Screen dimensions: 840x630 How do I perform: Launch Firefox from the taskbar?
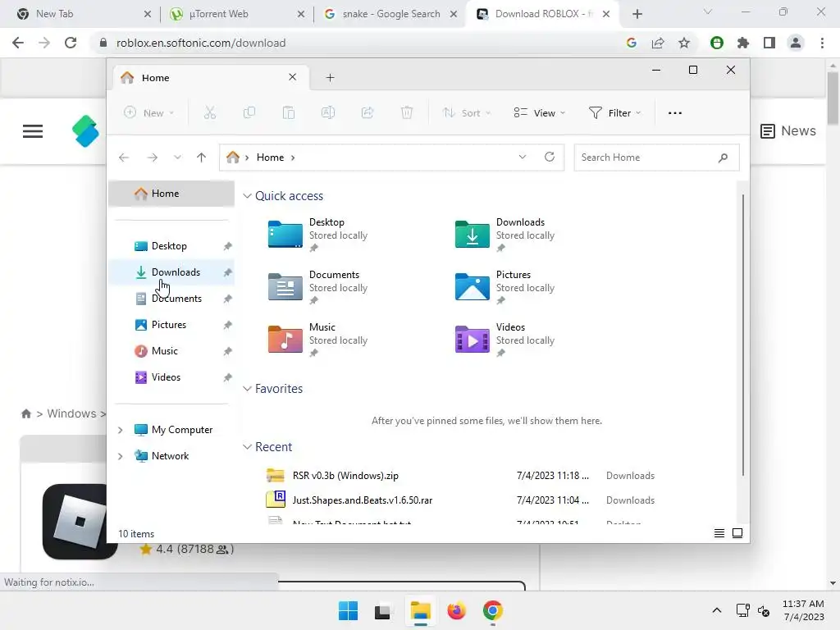click(x=456, y=610)
